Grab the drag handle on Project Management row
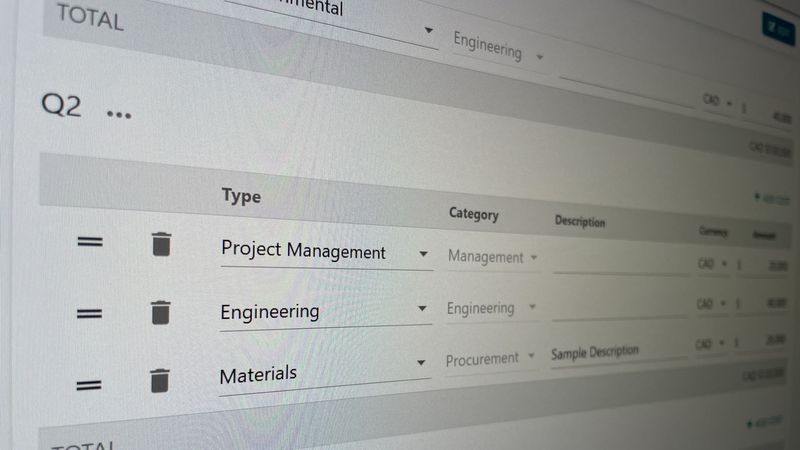Image resolution: width=800 pixels, height=450 pixels. click(90, 241)
